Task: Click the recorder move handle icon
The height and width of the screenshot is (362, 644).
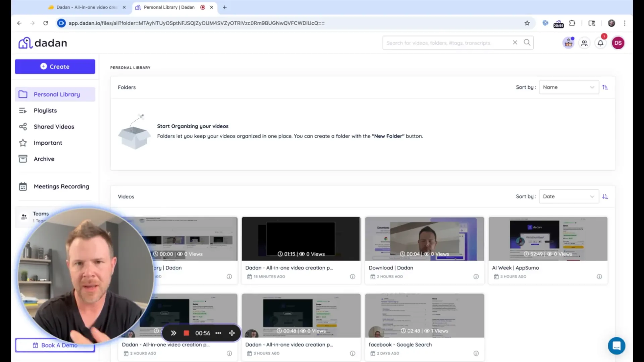Action: 232,333
